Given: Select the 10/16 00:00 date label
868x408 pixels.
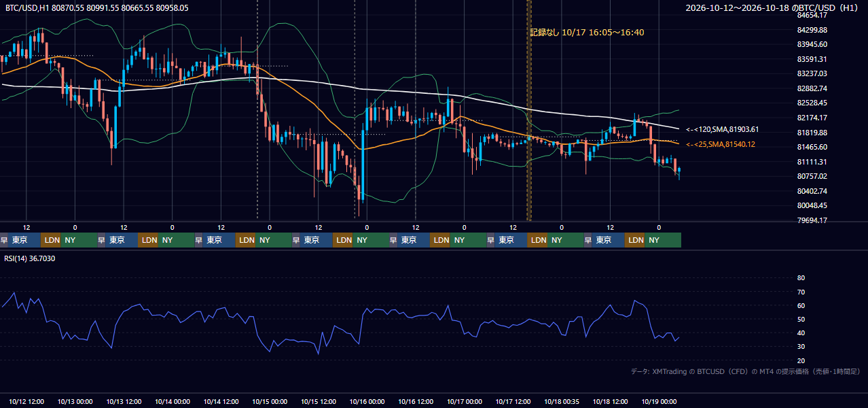Looking at the screenshot, I should click(367, 402).
